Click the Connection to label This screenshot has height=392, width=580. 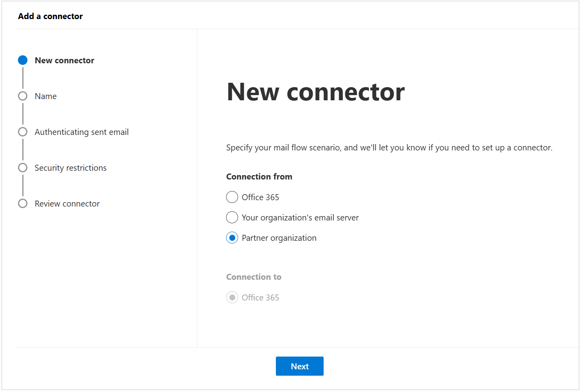[x=254, y=277]
